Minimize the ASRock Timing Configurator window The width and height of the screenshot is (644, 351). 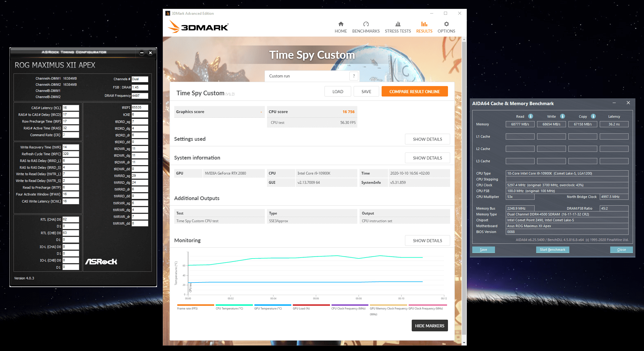[142, 53]
